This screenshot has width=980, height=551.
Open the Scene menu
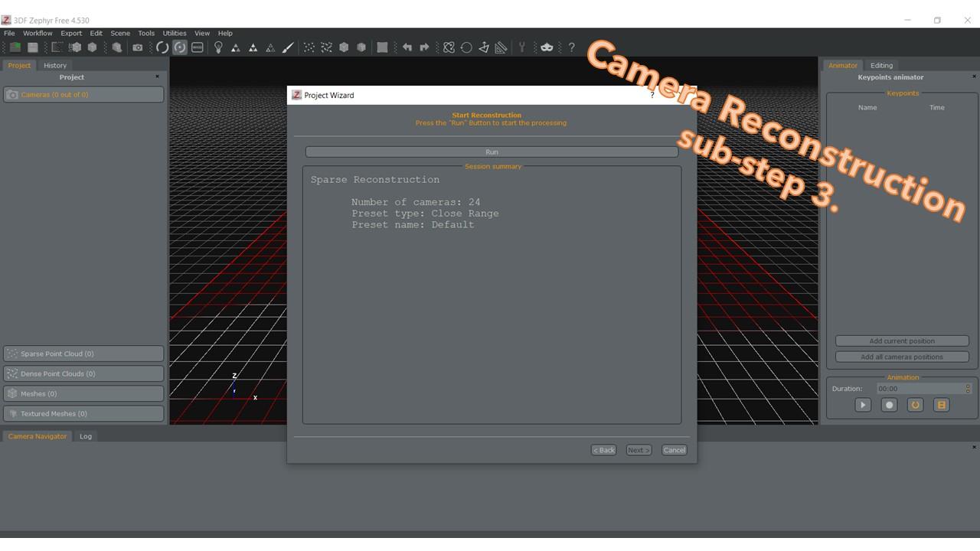(x=120, y=33)
